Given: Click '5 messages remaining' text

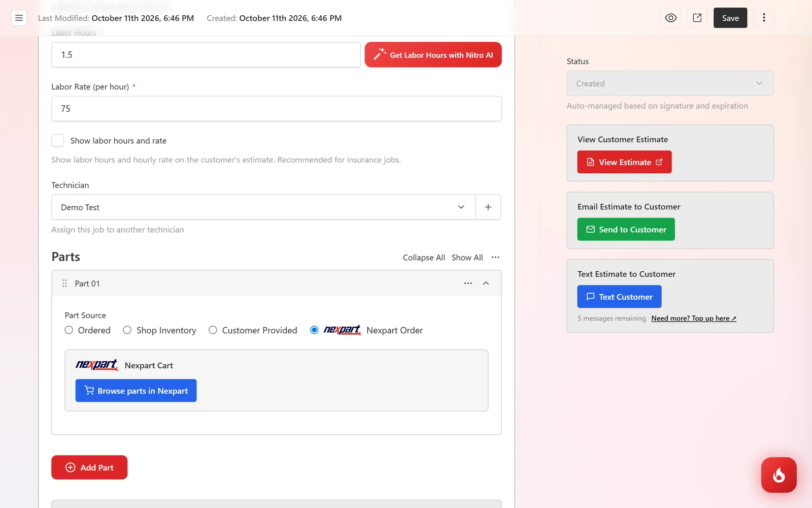Looking at the screenshot, I should [x=612, y=319].
